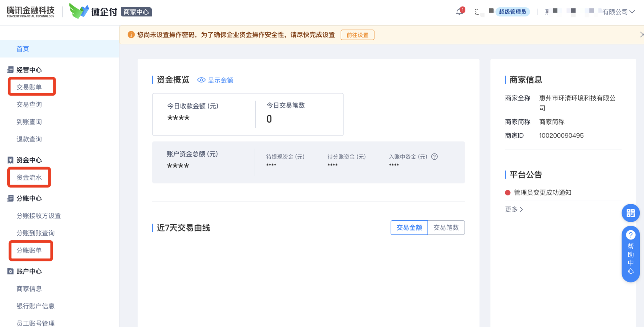Click the 微企付 logo
Viewport: 644px width, 327px height.
[93, 11]
